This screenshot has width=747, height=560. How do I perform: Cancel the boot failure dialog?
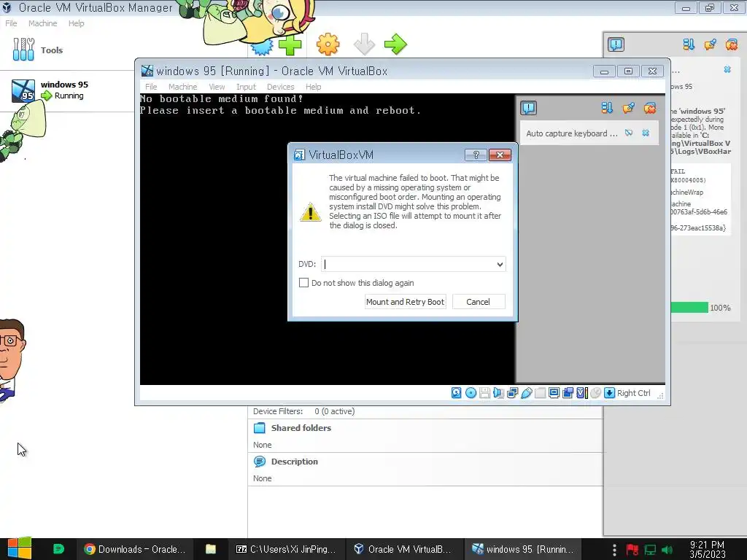coord(478,302)
